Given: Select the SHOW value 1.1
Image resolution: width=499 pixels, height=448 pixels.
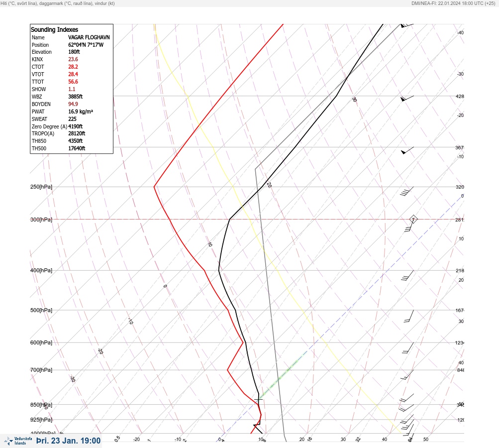Looking at the screenshot, I should 72,89.
